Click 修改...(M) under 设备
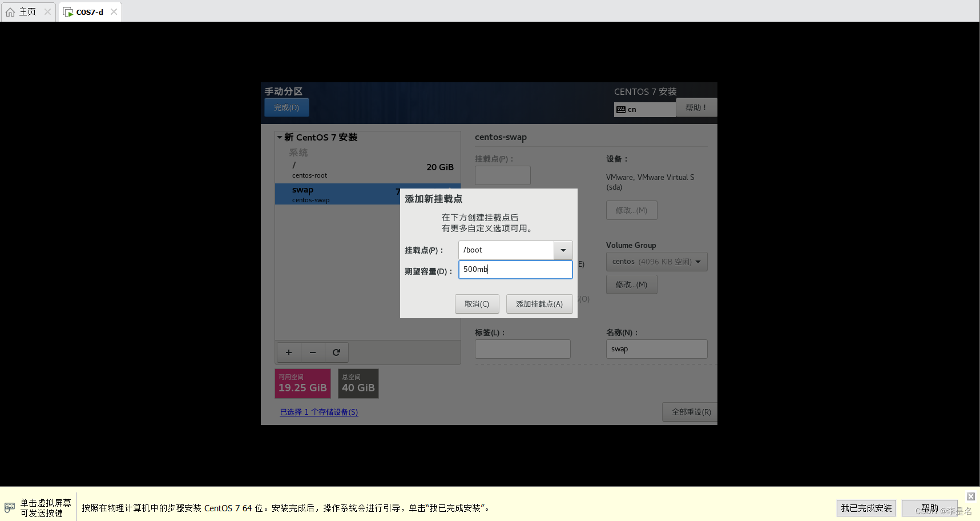Viewport: 980px width, 521px height. point(631,210)
